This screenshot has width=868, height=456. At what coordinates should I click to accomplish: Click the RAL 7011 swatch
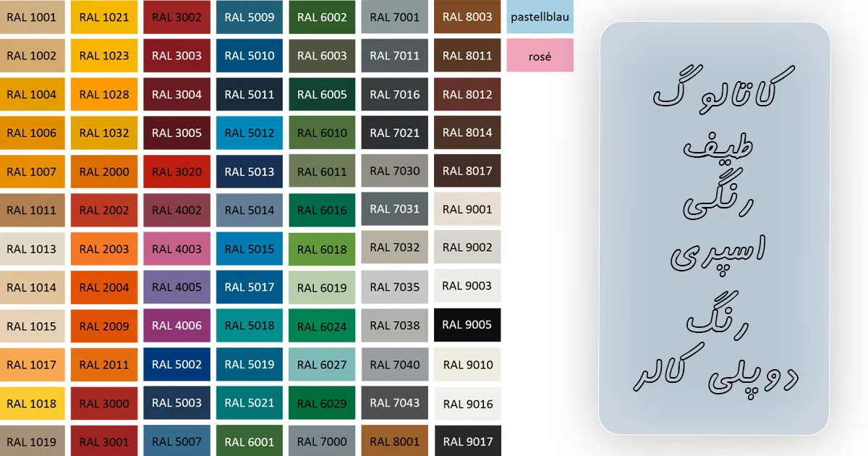tap(395, 56)
